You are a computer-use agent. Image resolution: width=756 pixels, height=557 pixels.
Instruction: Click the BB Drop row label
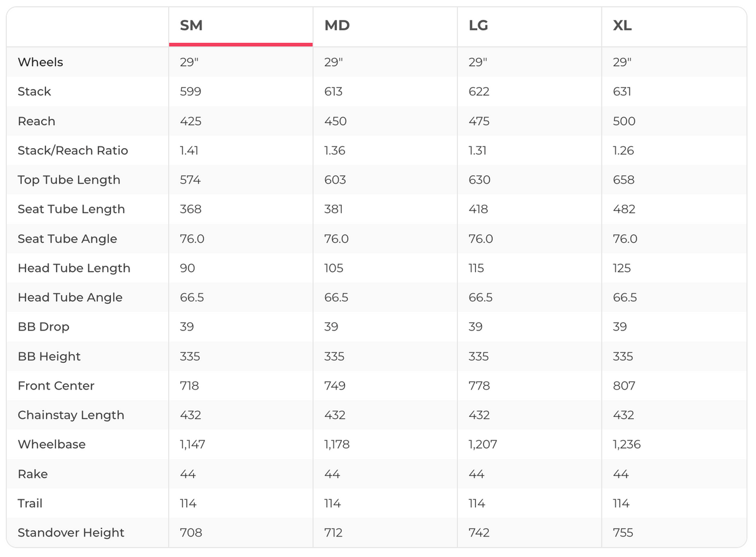44,327
